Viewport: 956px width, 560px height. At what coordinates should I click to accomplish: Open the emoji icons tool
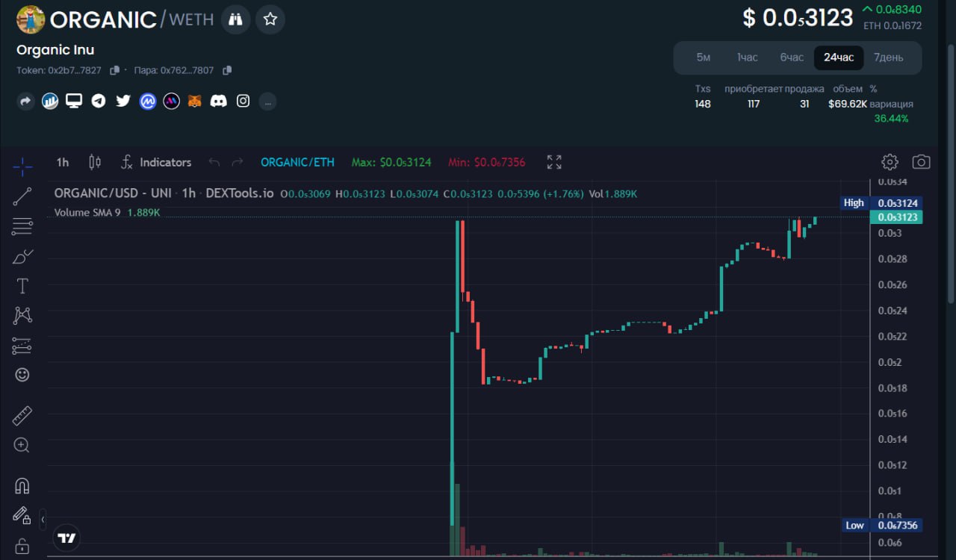click(x=22, y=375)
